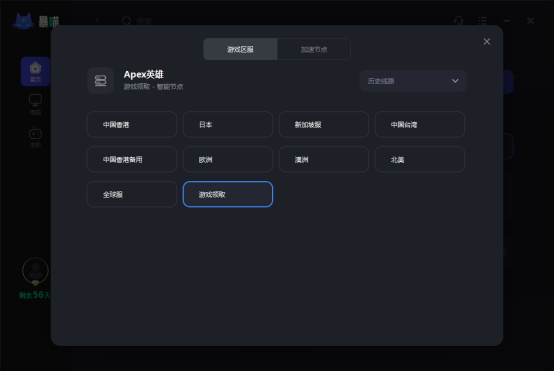Click the user avatar in main window sidebar
The height and width of the screenshot is (371, 554).
(35, 271)
